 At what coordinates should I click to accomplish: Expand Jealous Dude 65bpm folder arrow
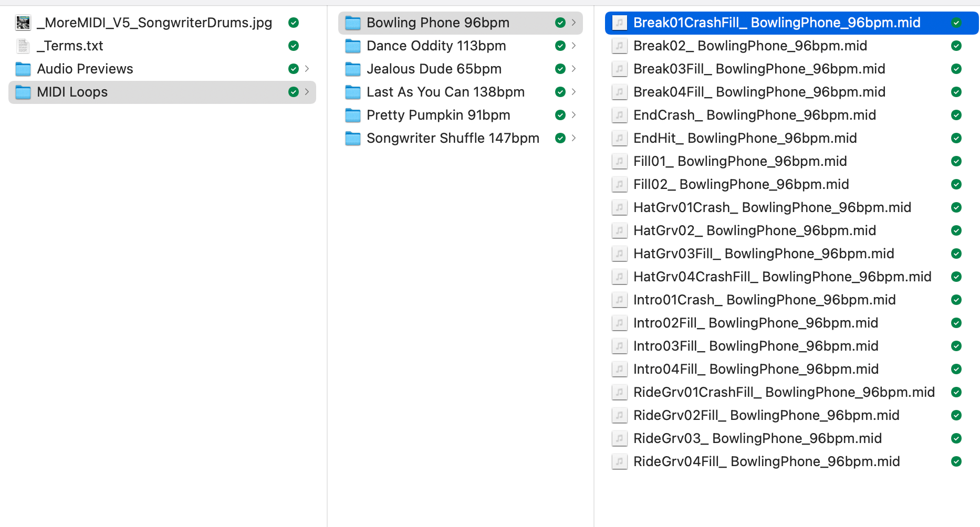click(x=574, y=69)
